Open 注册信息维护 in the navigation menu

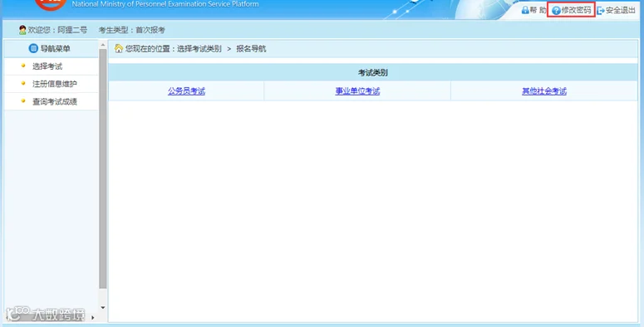coord(55,84)
